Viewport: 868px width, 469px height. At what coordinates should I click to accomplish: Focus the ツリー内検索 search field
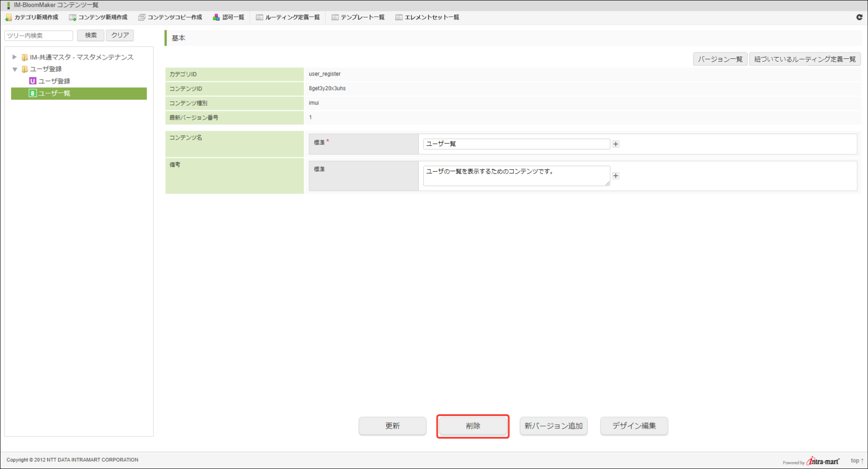point(39,36)
